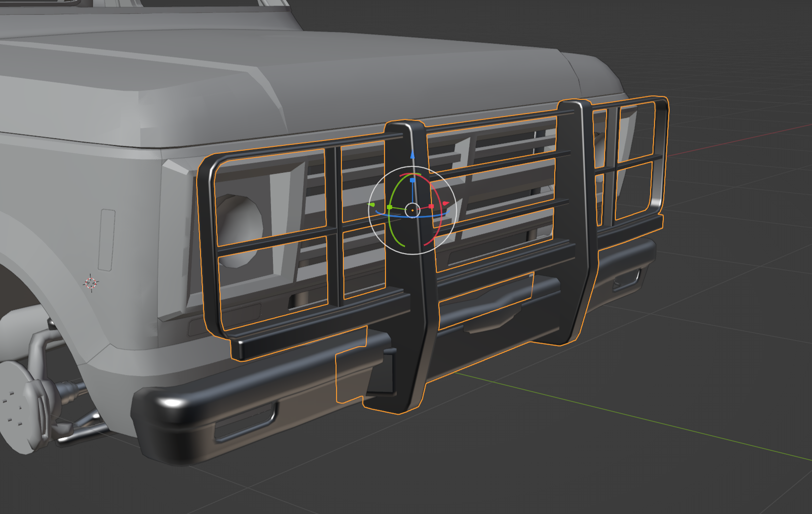Screen dimensions: 812x514
Task: Click the blue rotation arc of the gizmo
Action: [x=412, y=216]
